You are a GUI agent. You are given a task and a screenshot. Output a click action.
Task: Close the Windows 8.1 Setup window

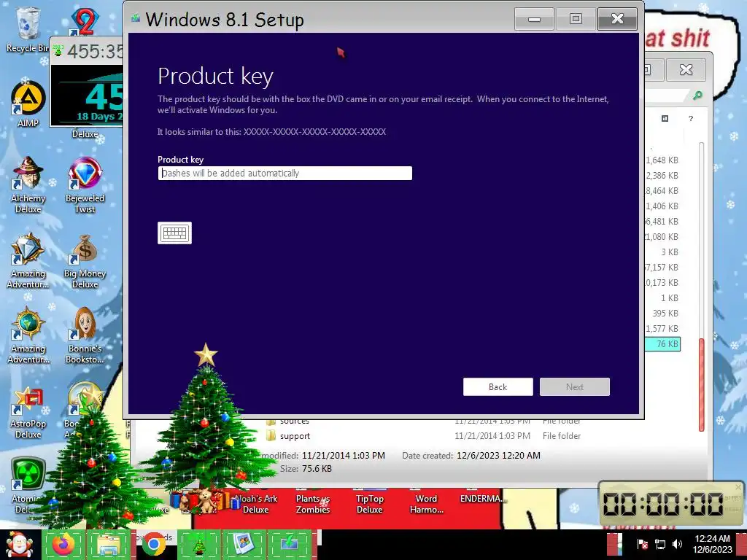click(x=617, y=19)
